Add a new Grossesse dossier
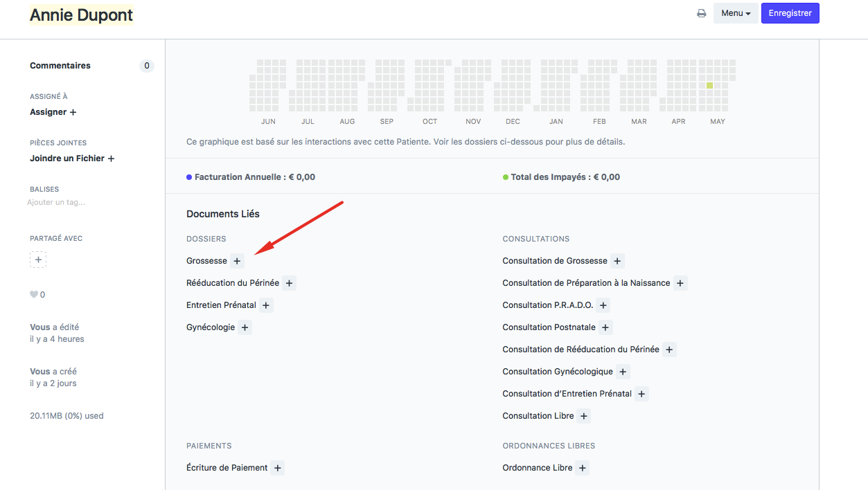Image resolution: width=868 pixels, height=490 pixels. (x=237, y=261)
